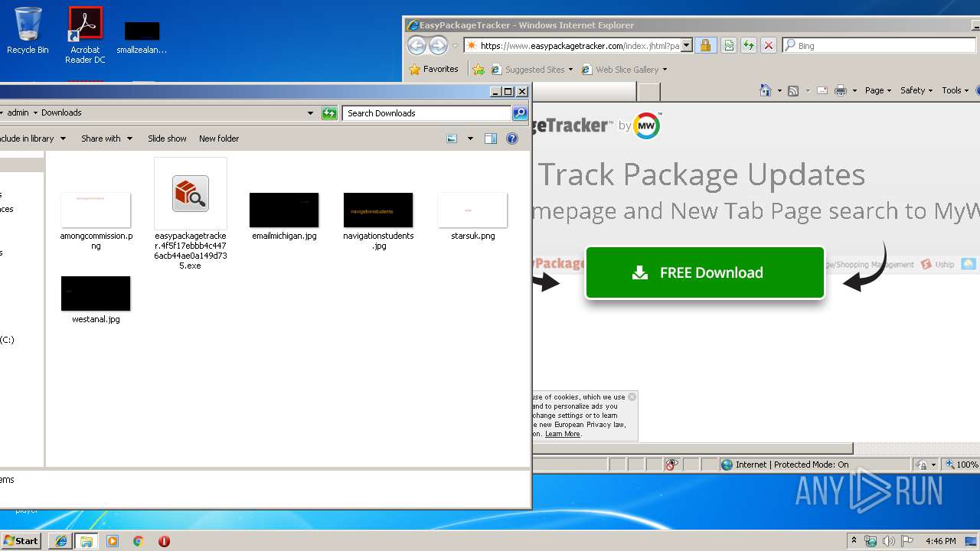Open Explorer help question mark icon
Screen dimensions: 980x551
512,139
